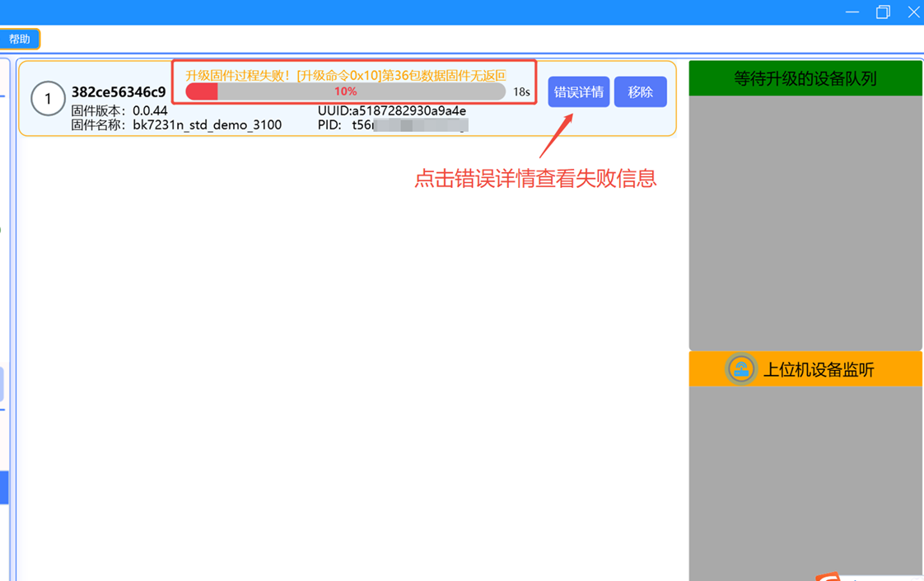Restore down the window
Image resolution: width=924 pixels, height=581 pixels.
882,12
